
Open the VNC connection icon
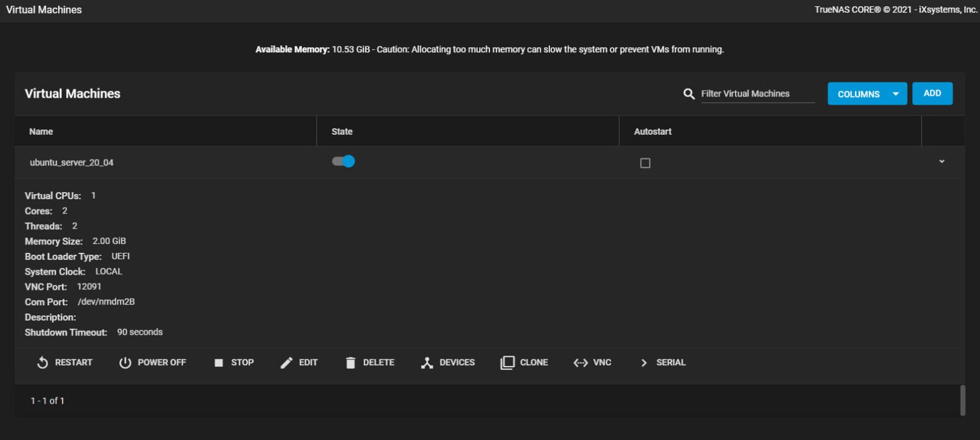point(579,362)
